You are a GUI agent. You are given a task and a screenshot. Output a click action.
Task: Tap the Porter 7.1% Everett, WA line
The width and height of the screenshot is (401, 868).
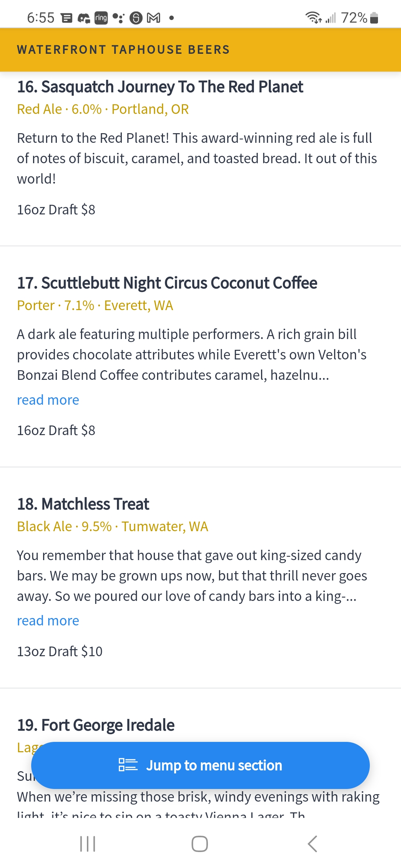pyautogui.click(x=95, y=306)
